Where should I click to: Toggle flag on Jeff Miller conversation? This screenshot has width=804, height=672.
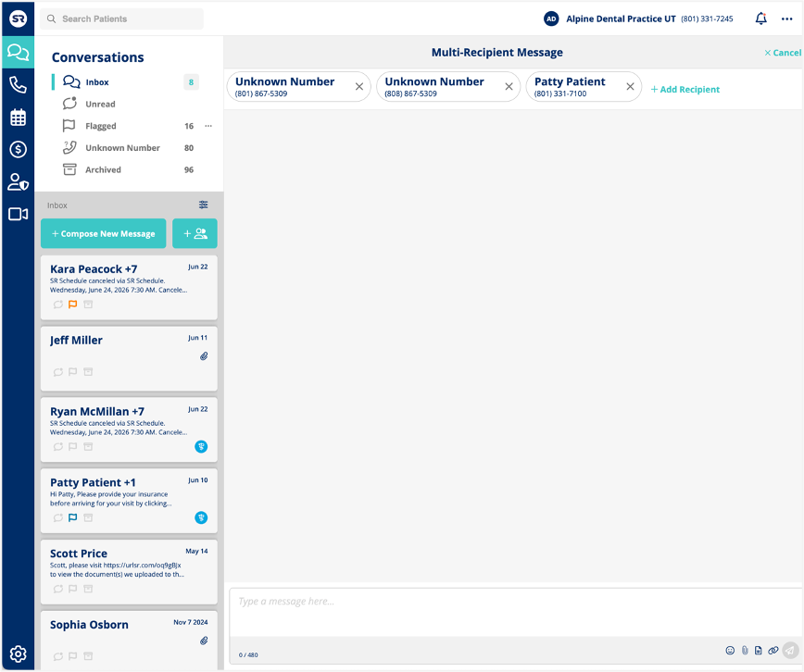(x=73, y=372)
